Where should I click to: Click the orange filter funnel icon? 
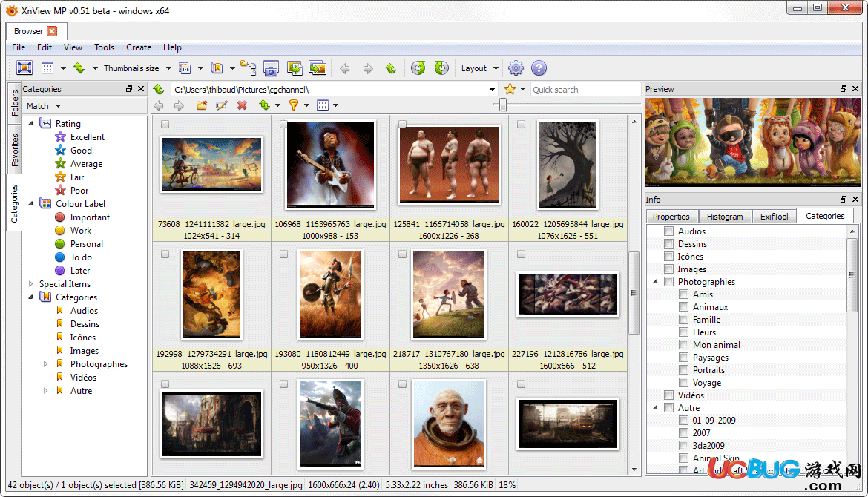[294, 105]
